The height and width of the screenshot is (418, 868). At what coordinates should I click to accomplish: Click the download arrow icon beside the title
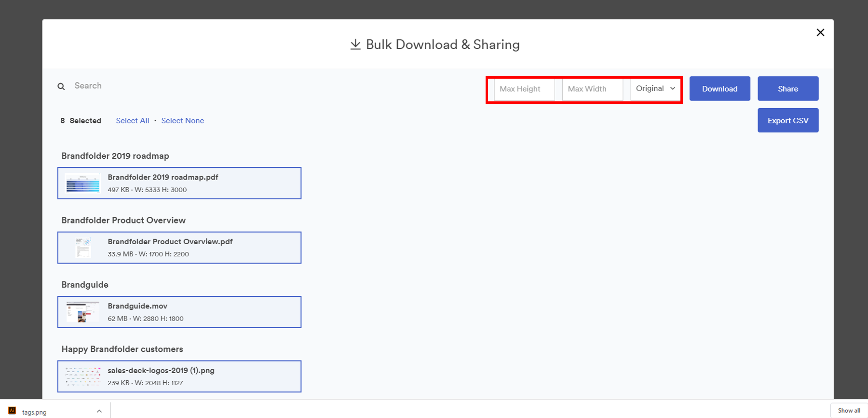point(355,44)
